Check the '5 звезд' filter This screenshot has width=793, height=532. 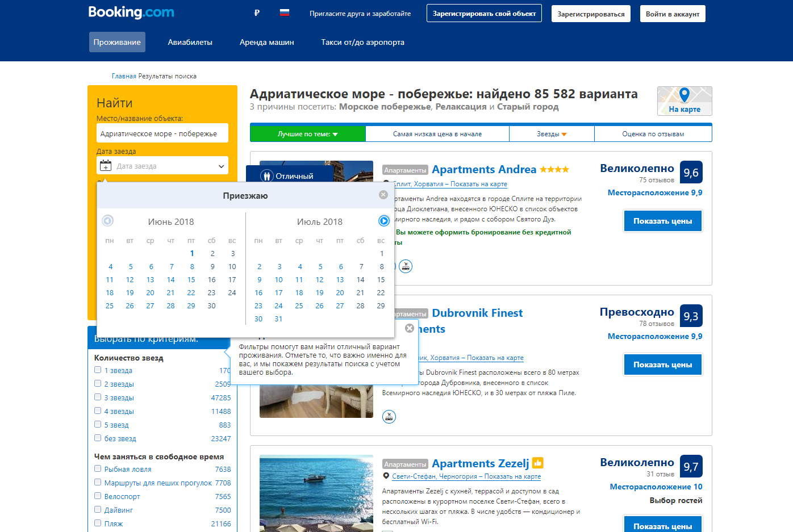[x=98, y=424]
